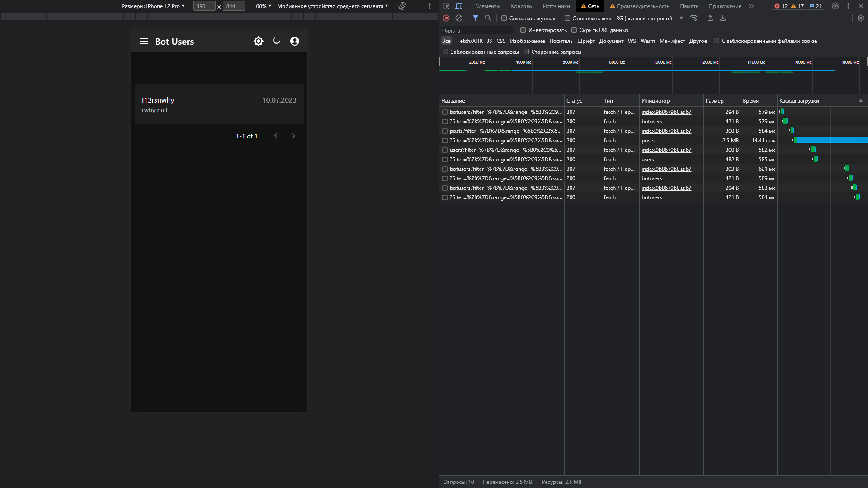
Task: Rotate the device viewport orientation
Action: click(x=402, y=6)
